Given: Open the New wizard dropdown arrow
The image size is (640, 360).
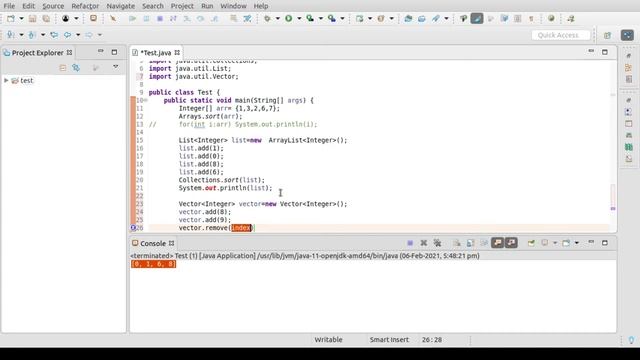Looking at the screenshot, I should coord(21,18).
